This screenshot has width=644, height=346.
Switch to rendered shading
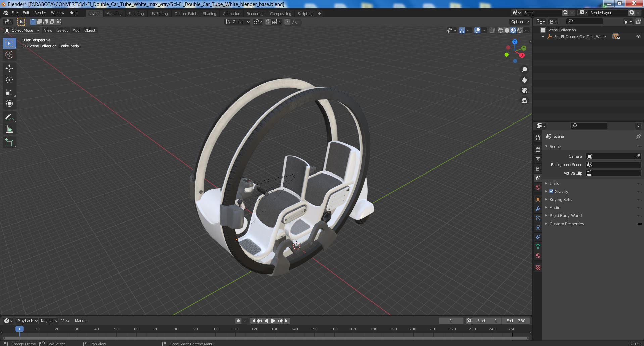pyautogui.click(x=520, y=30)
